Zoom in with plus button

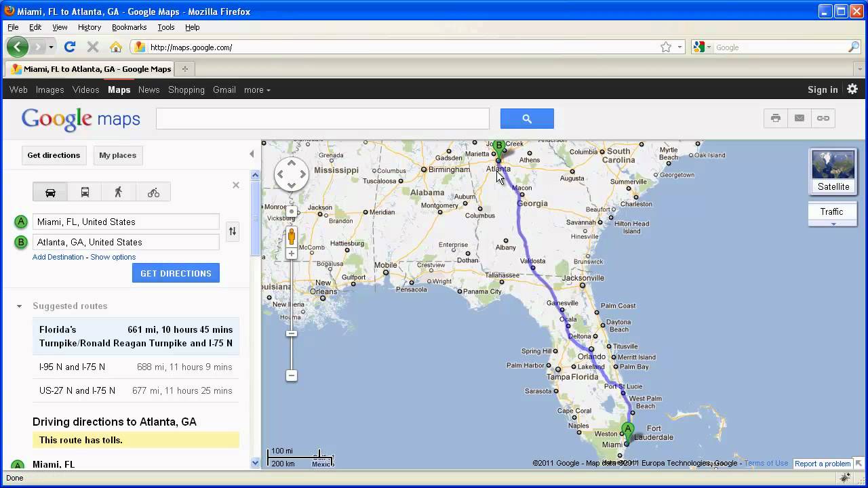292,253
